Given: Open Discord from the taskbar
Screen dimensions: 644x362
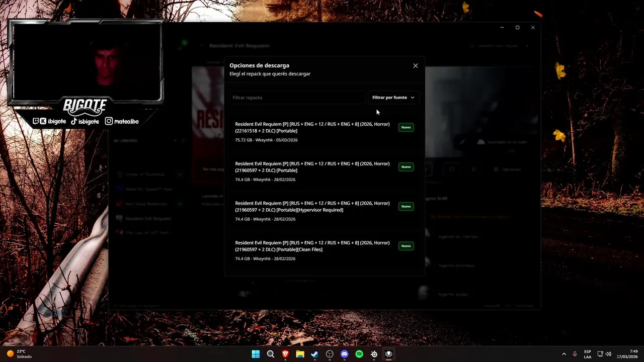Looking at the screenshot, I should click(x=344, y=354).
